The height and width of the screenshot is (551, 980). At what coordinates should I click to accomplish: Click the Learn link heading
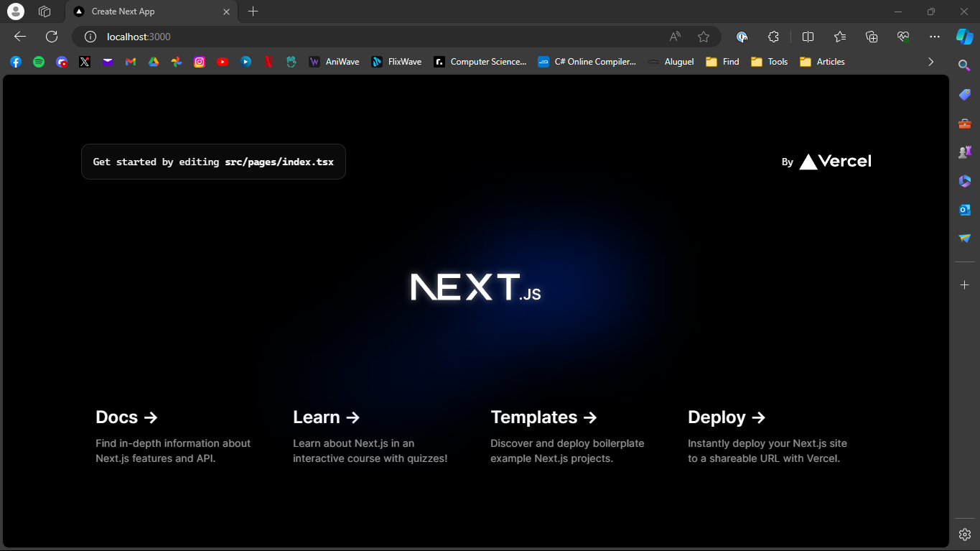point(327,417)
